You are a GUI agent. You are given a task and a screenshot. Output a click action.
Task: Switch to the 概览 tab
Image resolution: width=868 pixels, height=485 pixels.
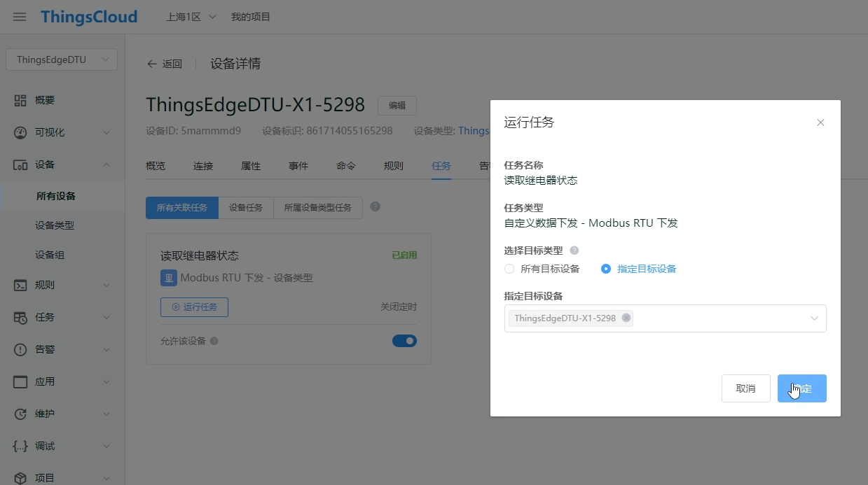coord(156,166)
